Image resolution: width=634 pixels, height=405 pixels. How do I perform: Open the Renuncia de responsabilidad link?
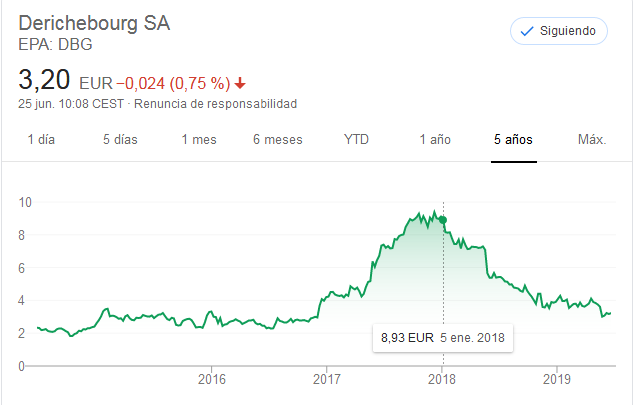[215, 104]
